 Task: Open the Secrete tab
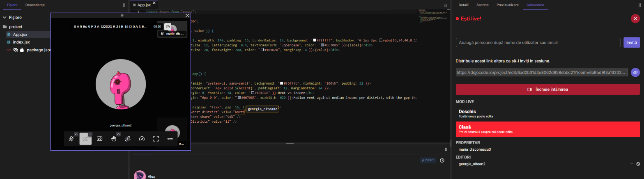click(482, 5)
